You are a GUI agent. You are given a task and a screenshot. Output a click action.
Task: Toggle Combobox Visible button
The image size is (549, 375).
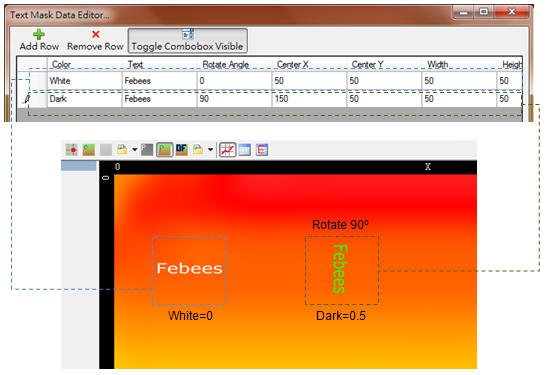(x=188, y=41)
